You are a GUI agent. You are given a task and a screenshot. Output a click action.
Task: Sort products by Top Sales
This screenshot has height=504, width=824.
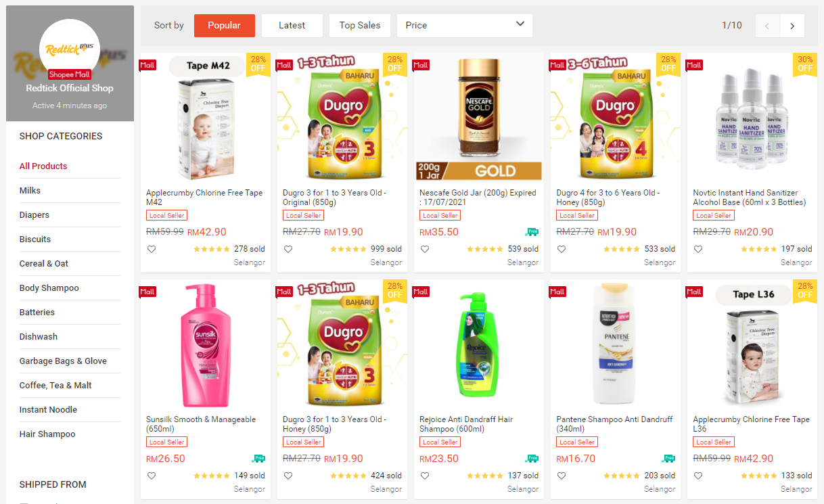pos(360,26)
